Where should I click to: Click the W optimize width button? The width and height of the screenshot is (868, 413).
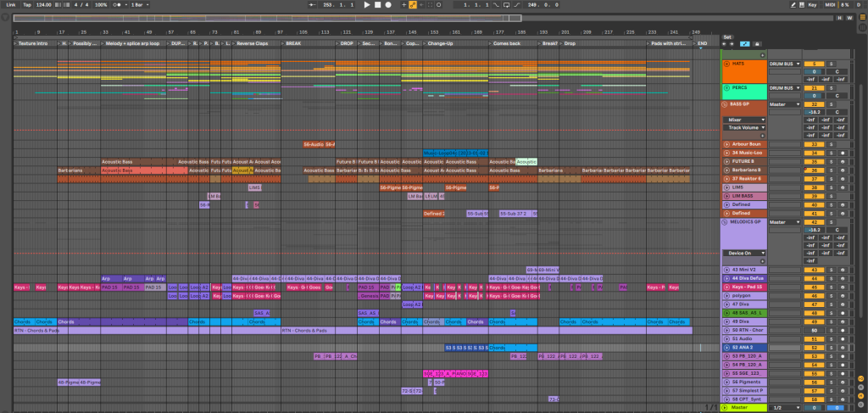(849, 18)
